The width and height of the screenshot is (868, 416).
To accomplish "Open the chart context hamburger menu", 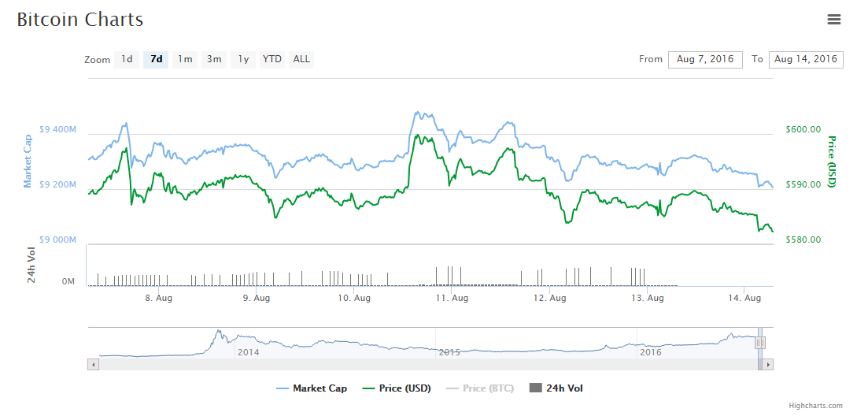I will 834,20.
